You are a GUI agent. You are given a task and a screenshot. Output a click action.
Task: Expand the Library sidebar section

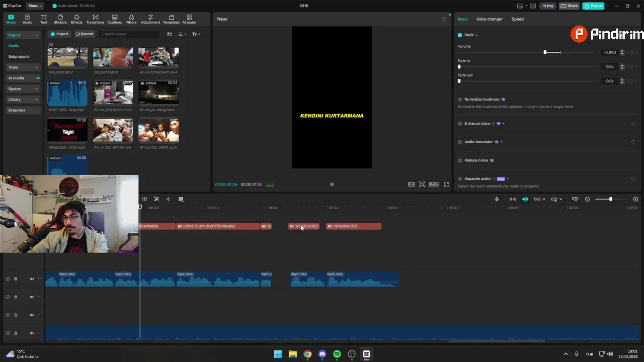coord(23,100)
